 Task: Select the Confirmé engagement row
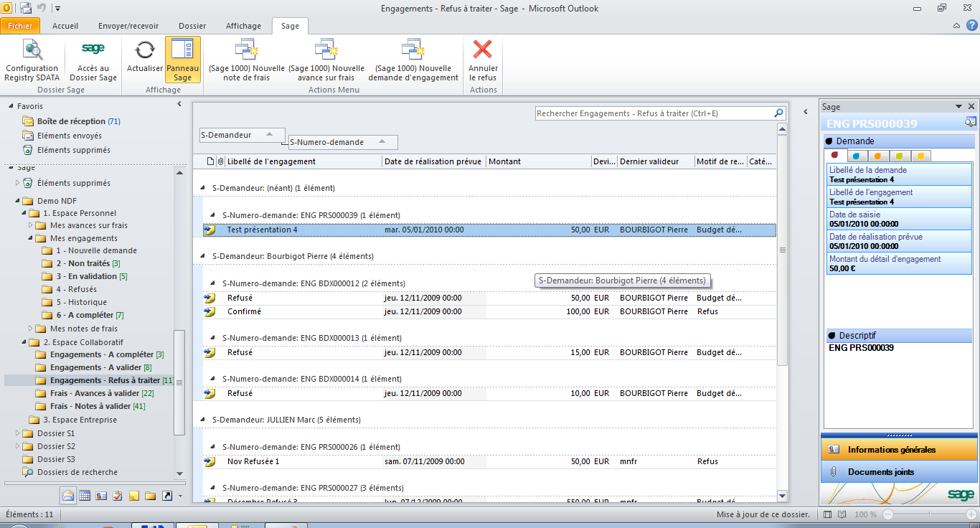coord(489,312)
